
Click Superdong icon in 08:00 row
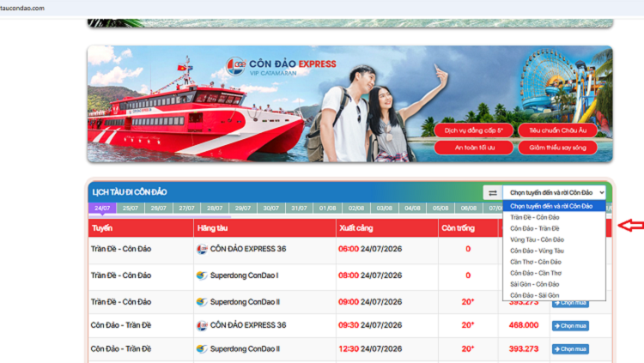202,275
